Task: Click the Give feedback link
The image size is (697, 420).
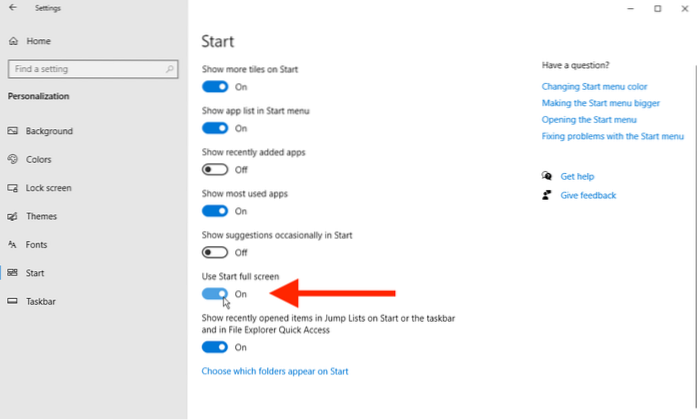Action: [588, 196]
